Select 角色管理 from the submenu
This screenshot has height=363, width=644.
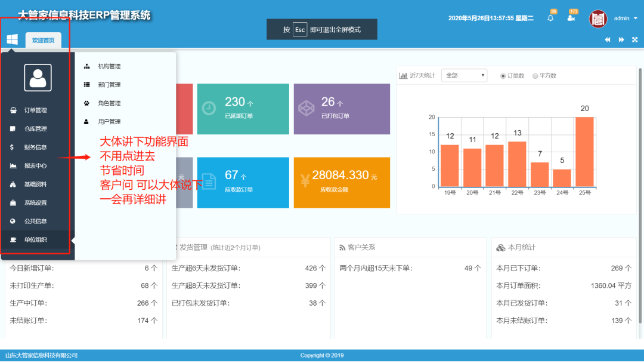point(109,103)
